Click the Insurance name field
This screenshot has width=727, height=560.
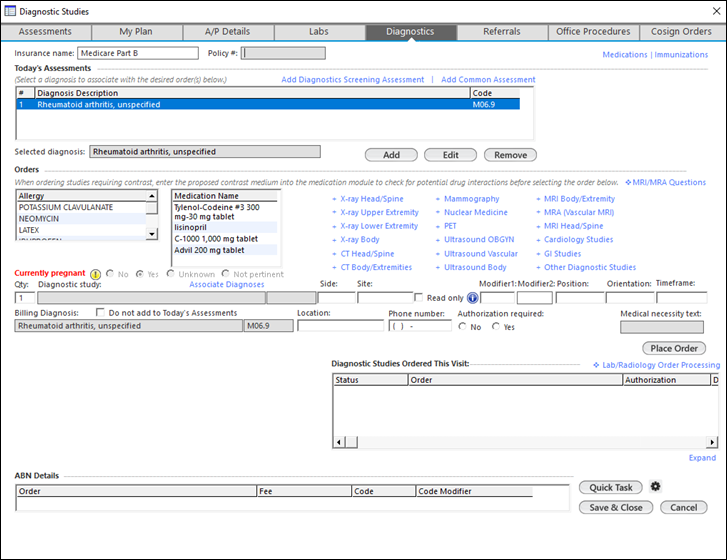click(138, 53)
